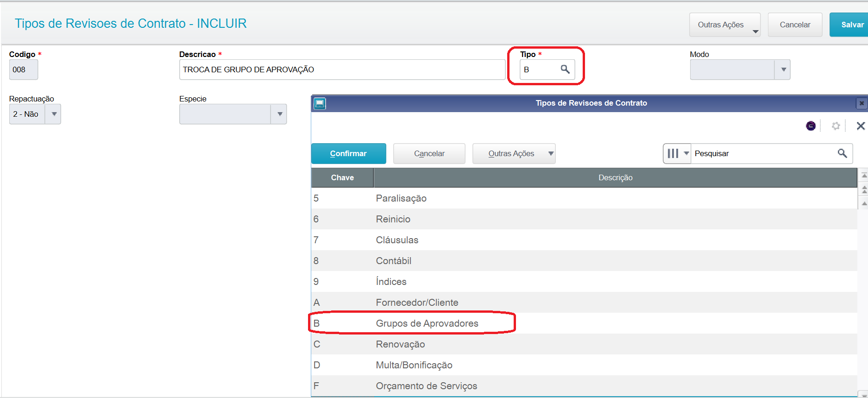Click the scroll-to-top arrow on the list scrollbar
868x398 pixels.
(x=864, y=176)
